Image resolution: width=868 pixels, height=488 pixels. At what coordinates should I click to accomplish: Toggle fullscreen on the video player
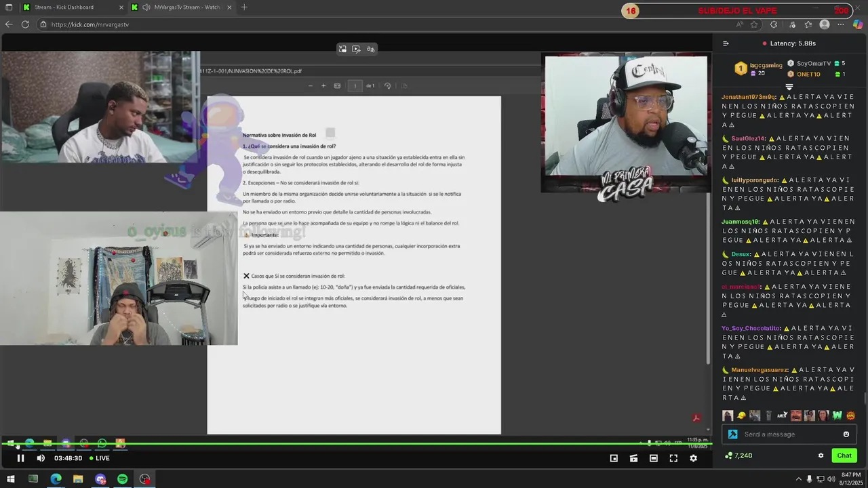673,458
